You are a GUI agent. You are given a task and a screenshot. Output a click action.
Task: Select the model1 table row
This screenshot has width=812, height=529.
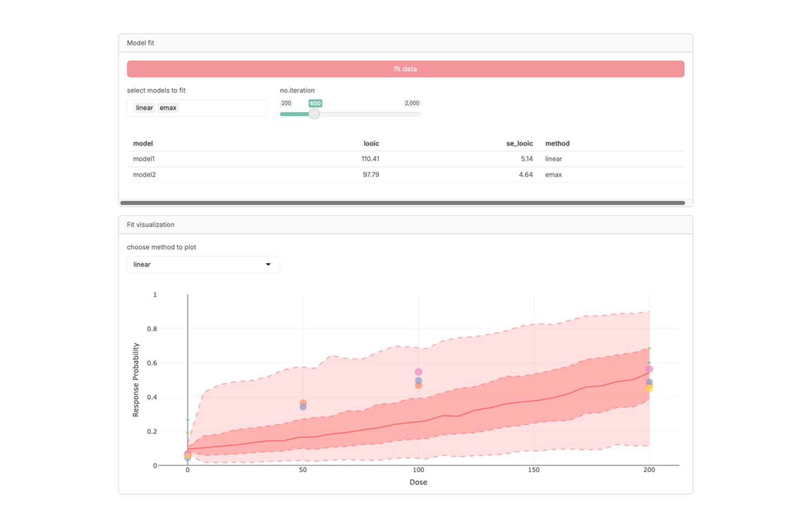pos(144,159)
